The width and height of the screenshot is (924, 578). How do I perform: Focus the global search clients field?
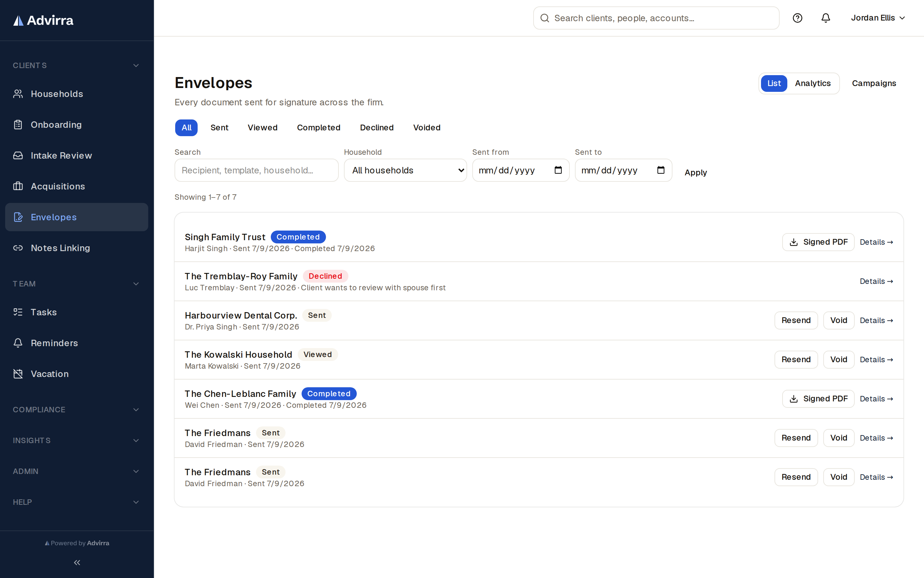[x=656, y=18]
